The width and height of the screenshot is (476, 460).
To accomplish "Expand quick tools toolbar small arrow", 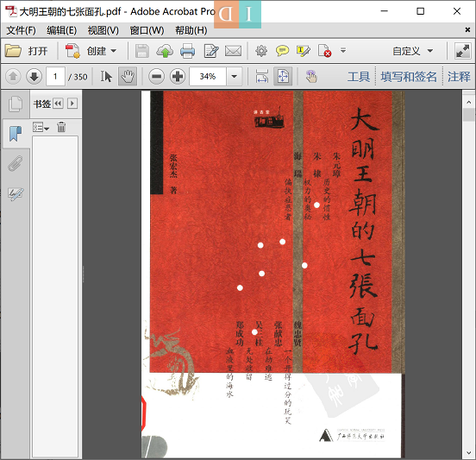I will point(343,50).
